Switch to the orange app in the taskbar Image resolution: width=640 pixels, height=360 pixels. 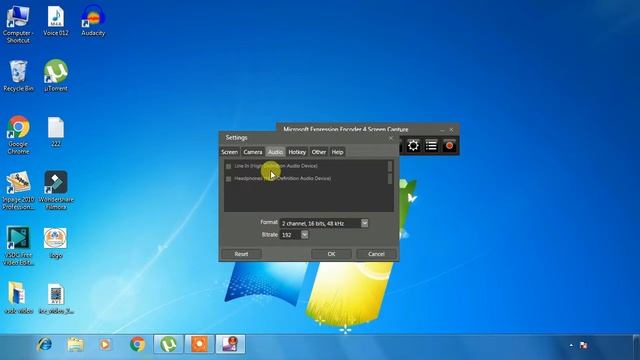[199, 344]
